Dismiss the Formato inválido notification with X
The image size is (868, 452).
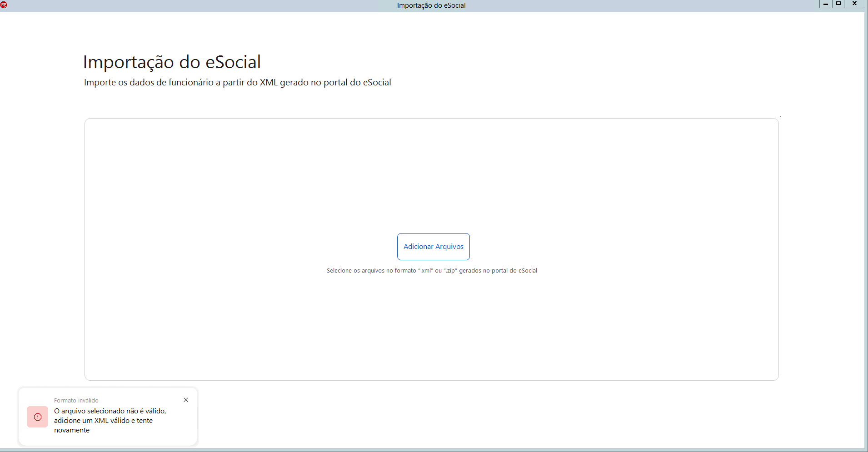tap(186, 400)
